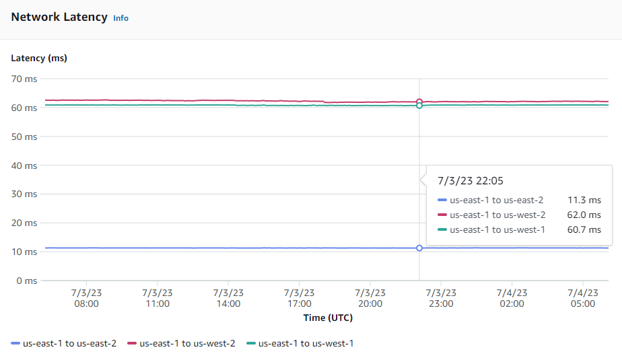Click the Latency (ms) axis label

[x=39, y=59]
